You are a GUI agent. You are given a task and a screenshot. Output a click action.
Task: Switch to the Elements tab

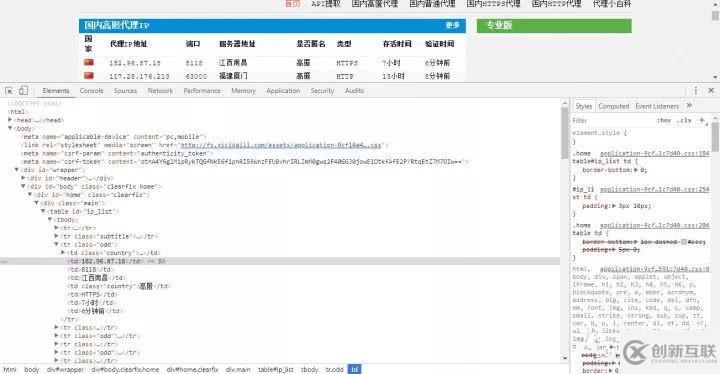[56, 91]
